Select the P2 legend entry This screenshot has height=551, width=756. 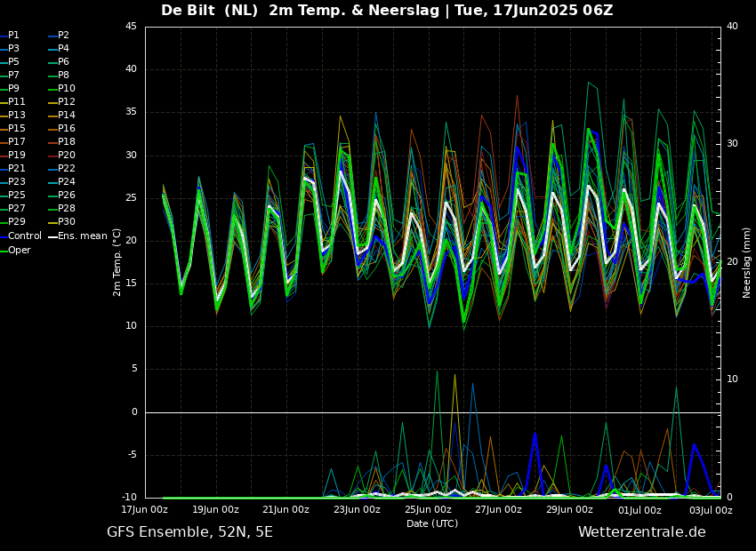pyautogui.click(x=63, y=36)
